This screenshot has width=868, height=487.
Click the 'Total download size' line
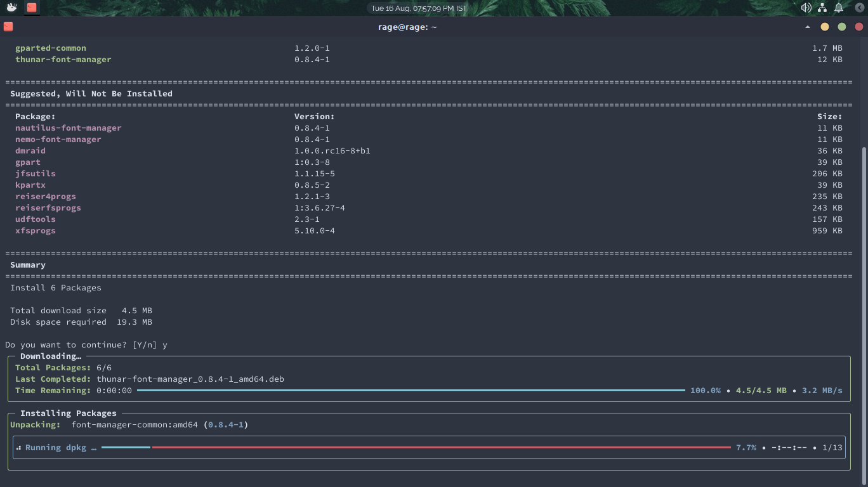click(81, 311)
